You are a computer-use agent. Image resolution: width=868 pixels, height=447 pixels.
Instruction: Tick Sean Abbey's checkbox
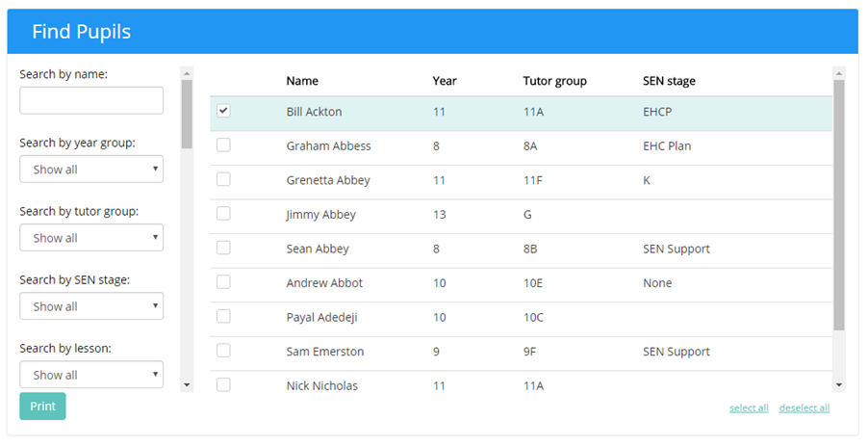(x=223, y=248)
